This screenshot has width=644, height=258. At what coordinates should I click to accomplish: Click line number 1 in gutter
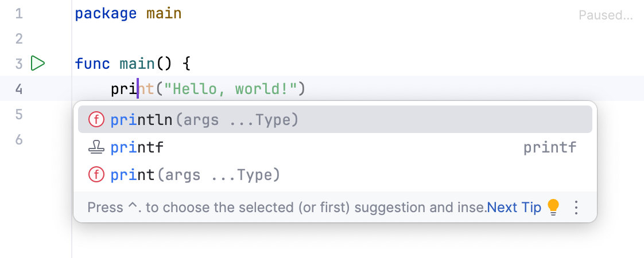coord(19,13)
